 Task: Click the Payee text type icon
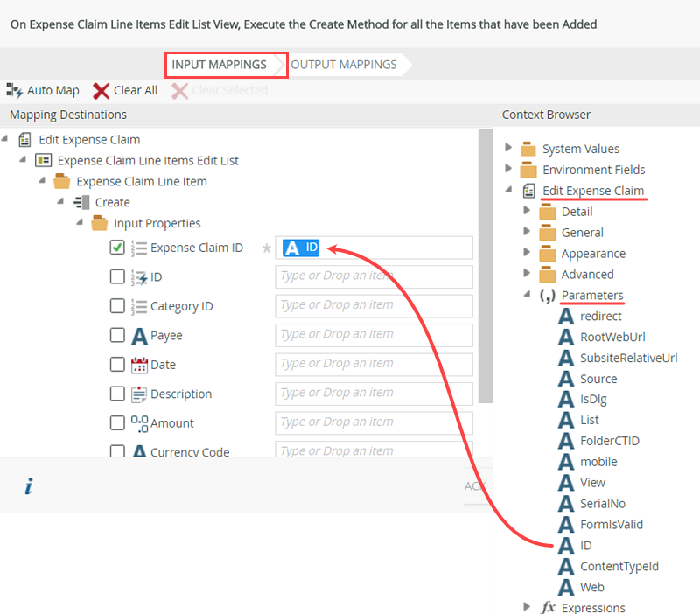pyautogui.click(x=139, y=336)
